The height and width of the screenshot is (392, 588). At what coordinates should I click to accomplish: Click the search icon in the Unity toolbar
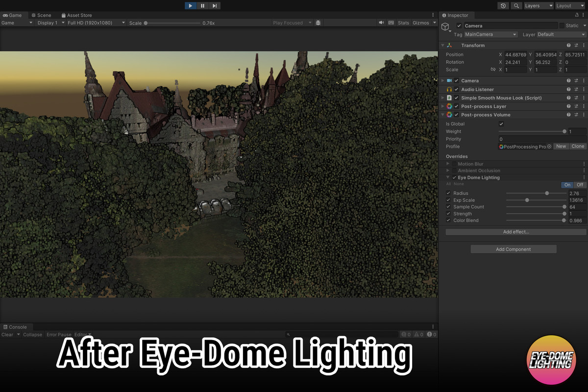point(516,5)
